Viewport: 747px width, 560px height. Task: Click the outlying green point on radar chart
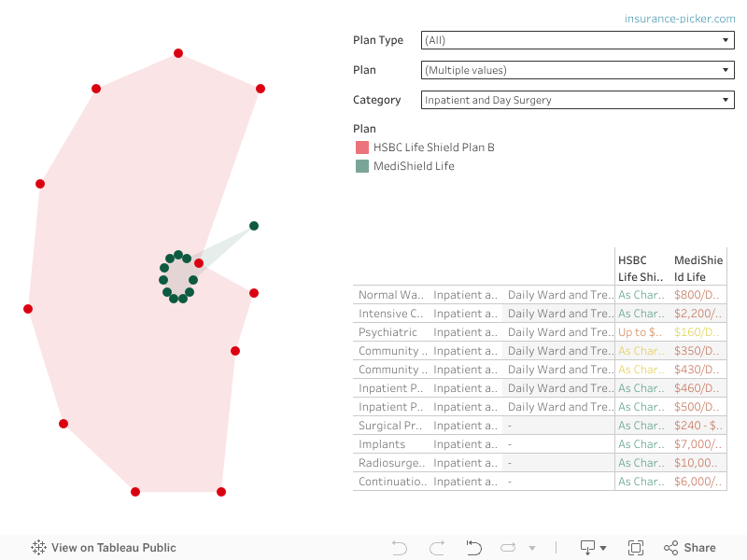tap(254, 226)
